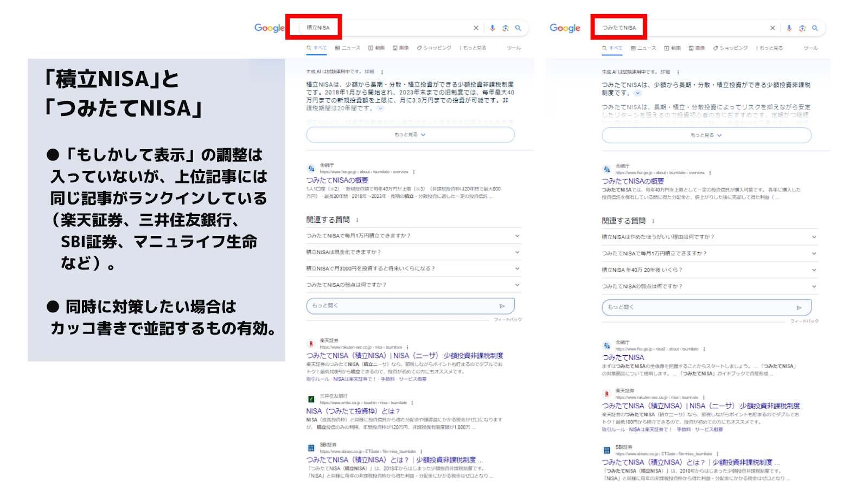The image size is (868, 488).
Task: Open image search lens in the left search bar
Action: [506, 28]
